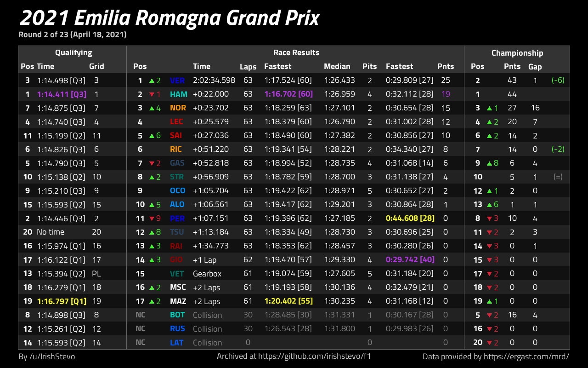Image resolution: width=588 pixels, height=368 pixels.
Task: Click the yellow pit time 0:44.608 [28]
Action: [410, 218]
